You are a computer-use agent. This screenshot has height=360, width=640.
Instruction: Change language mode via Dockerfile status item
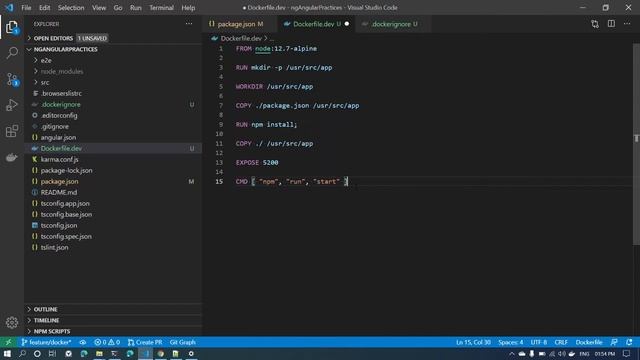[589, 342]
